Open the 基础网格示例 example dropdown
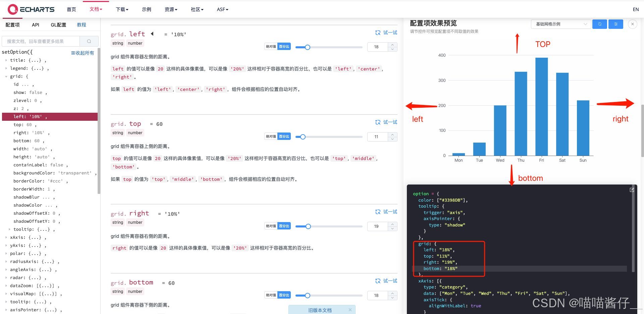This screenshot has width=644, height=314. click(x=561, y=24)
